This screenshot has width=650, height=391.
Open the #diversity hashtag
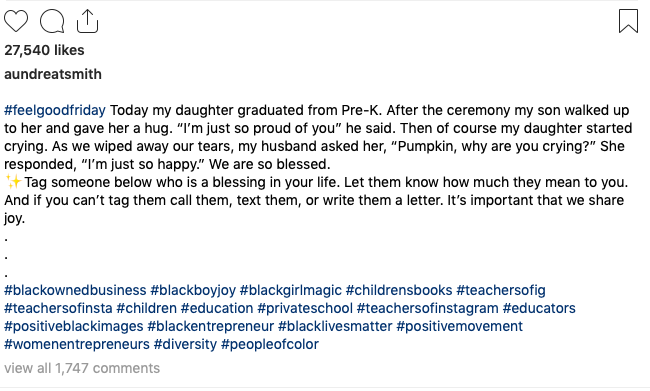185,345
